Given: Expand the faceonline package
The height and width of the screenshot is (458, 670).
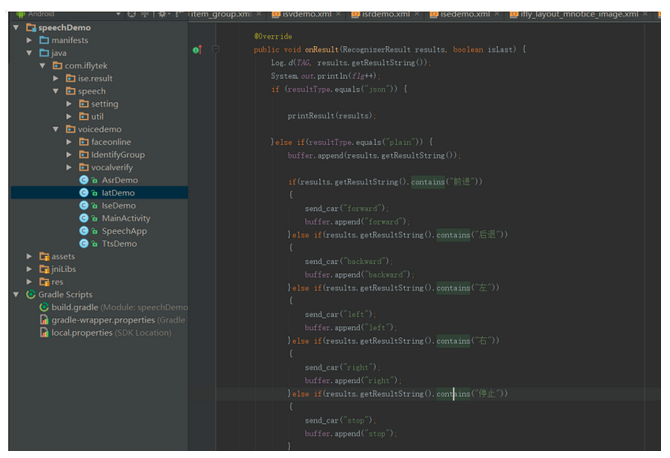Looking at the screenshot, I should (x=70, y=142).
